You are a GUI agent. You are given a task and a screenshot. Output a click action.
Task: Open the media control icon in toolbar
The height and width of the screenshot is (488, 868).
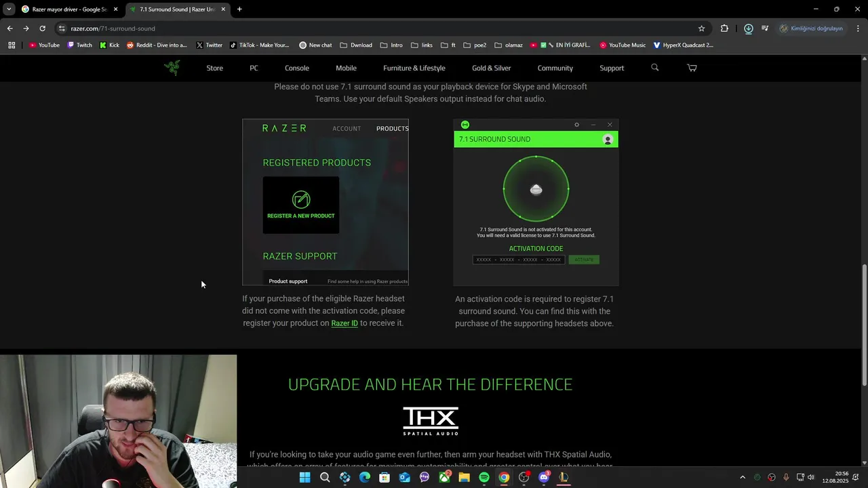(x=765, y=28)
